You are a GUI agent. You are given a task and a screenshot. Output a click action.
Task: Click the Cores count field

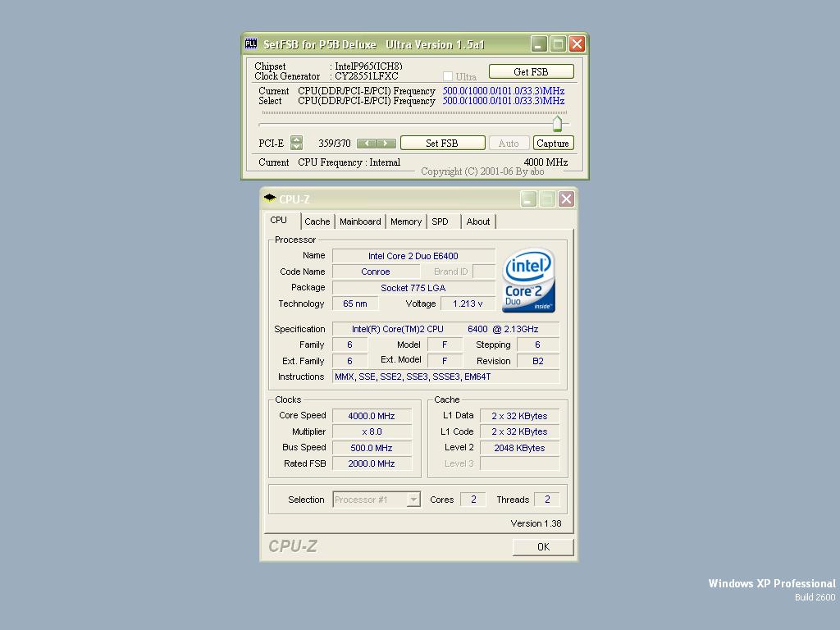tap(473, 500)
